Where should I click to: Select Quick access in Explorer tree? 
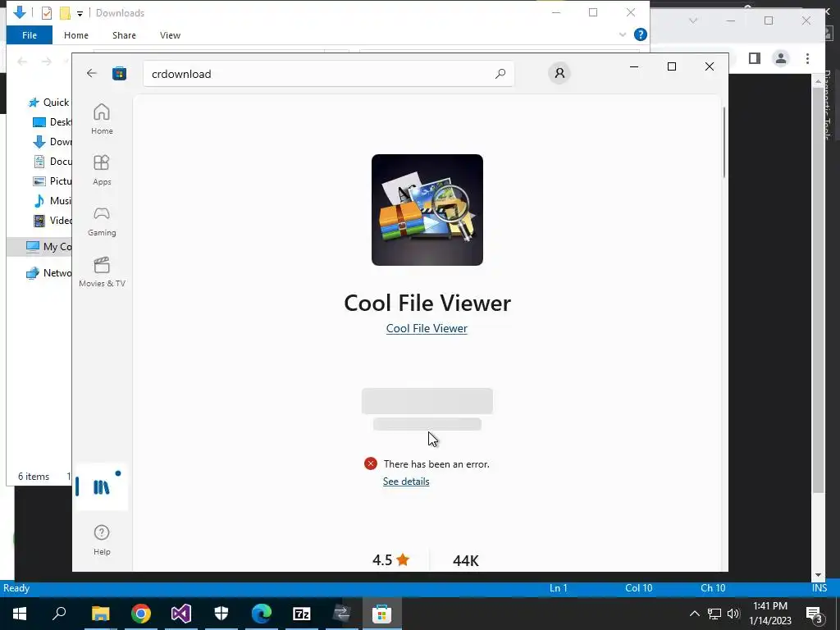point(48,103)
